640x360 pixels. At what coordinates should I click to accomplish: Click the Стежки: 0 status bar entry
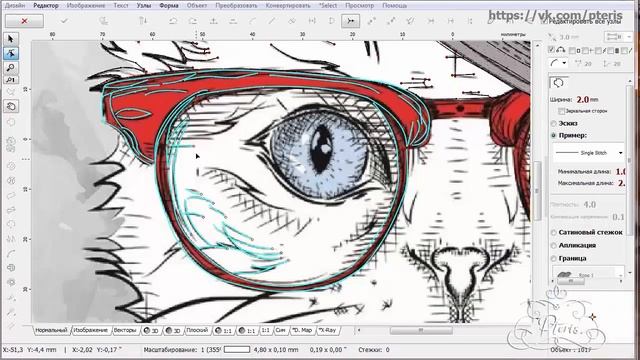pos(373,350)
